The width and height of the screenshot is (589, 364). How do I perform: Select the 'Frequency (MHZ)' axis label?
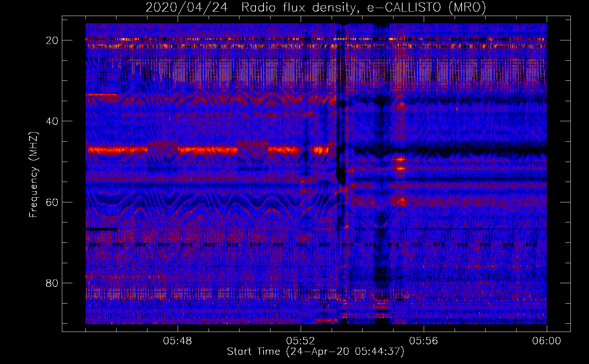coord(33,175)
